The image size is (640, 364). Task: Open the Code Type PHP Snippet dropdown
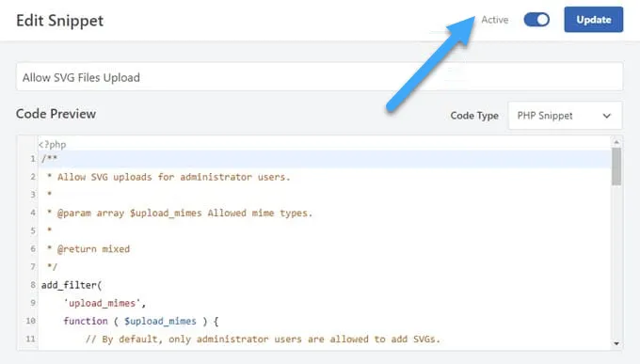coord(565,116)
